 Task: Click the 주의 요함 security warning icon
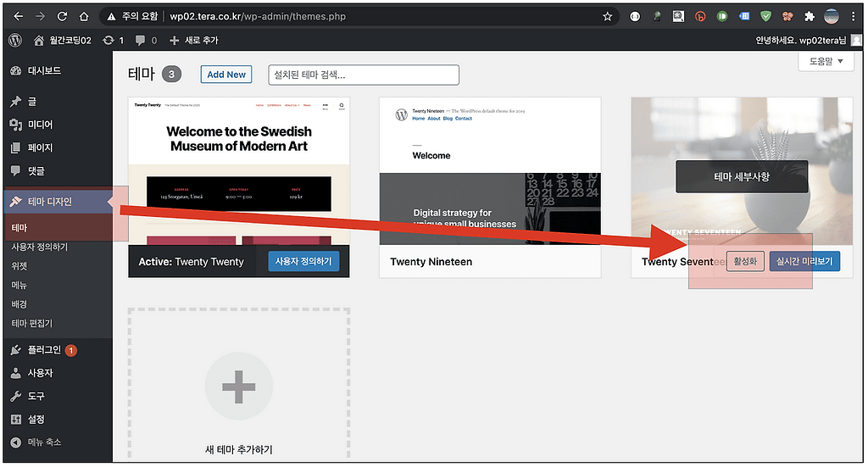(111, 16)
